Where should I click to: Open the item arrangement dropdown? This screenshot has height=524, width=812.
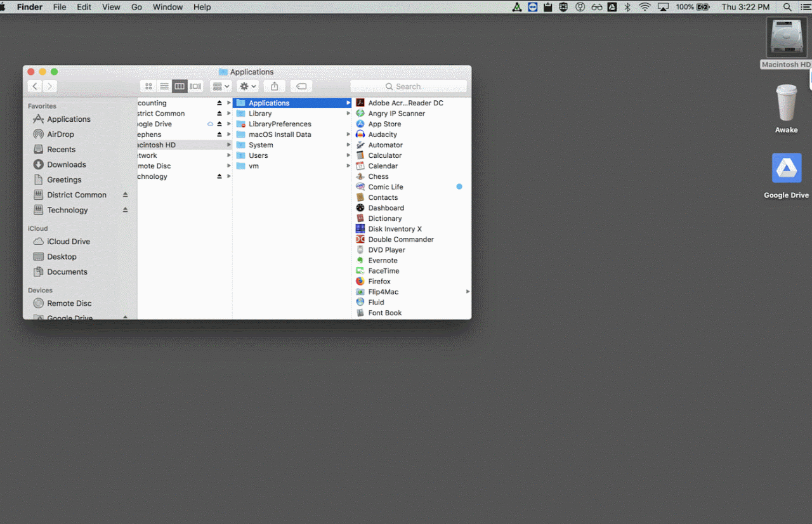pyautogui.click(x=221, y=86)
